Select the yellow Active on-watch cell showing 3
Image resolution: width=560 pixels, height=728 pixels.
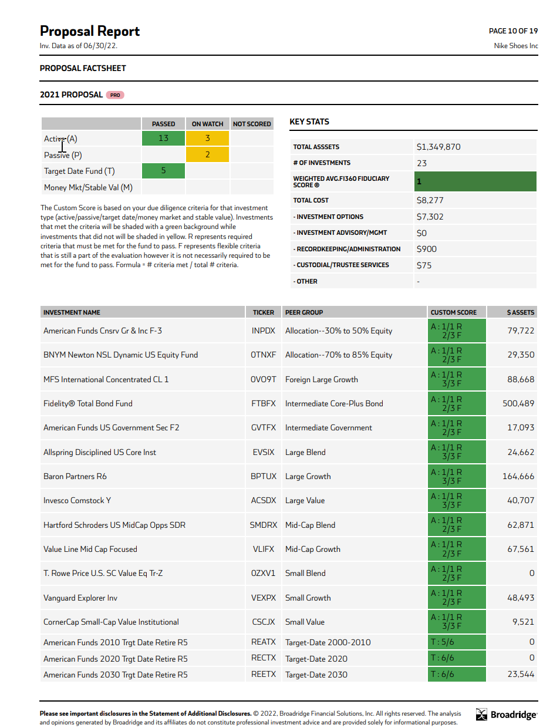(x=207, y=138)
